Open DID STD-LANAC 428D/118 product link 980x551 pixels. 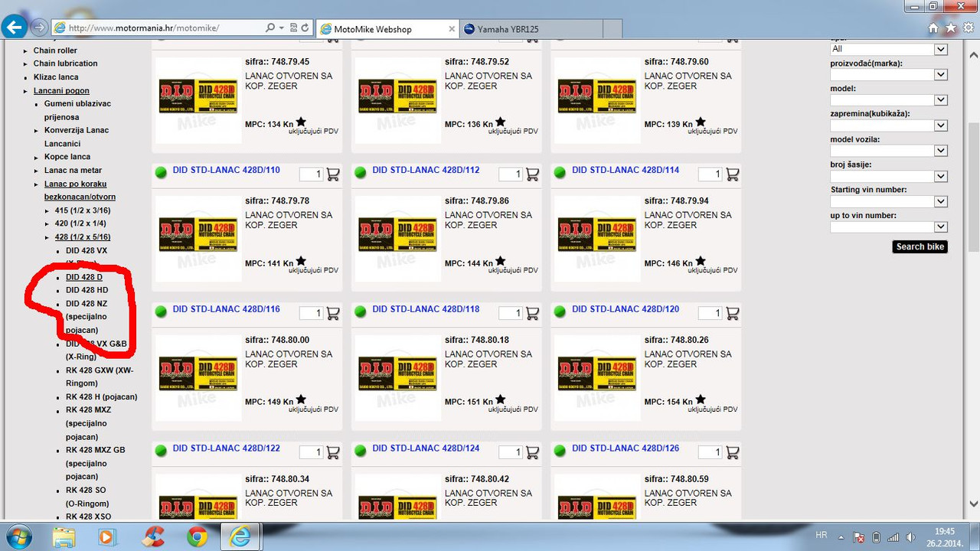tap(426, 309)
